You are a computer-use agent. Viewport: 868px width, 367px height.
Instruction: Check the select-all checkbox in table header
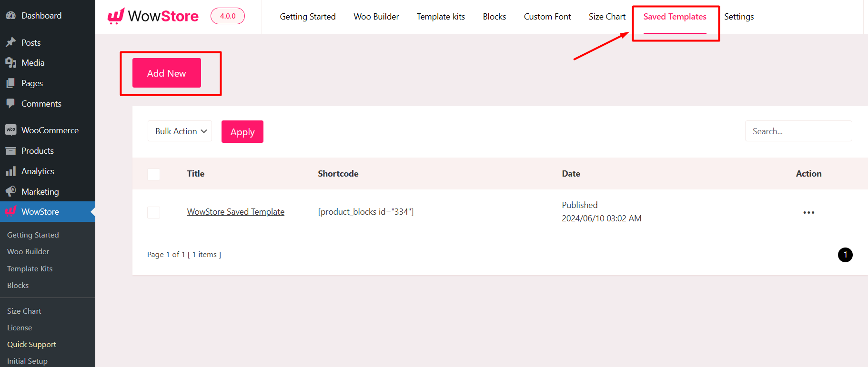(x=153, y=174)
